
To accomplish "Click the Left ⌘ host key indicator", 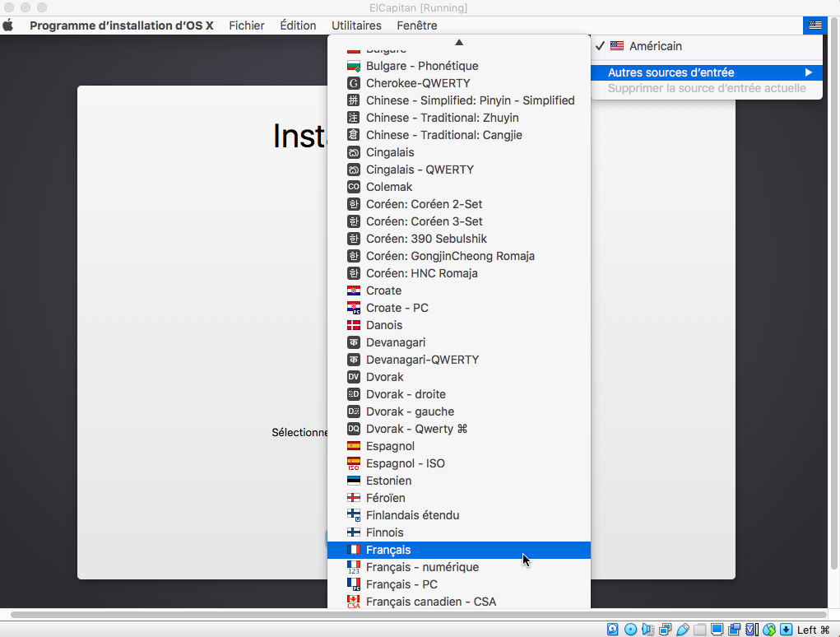I will pyautogui.click(x=813, y=630).
